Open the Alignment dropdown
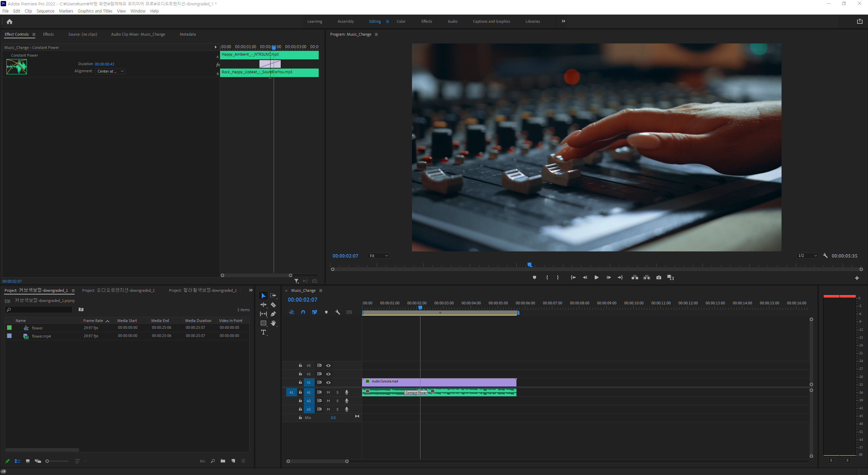Viewport: 868px width, 475px height. (111, 71)
